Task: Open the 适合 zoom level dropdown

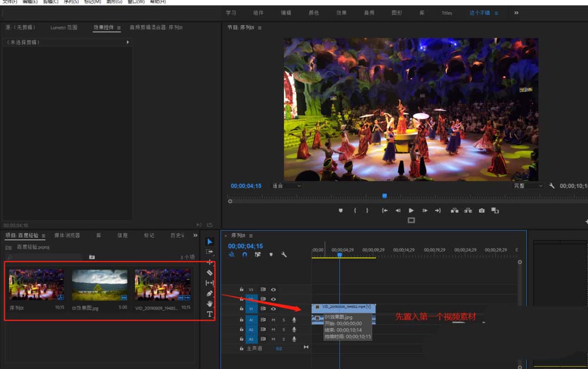Action: coord(286,186)
